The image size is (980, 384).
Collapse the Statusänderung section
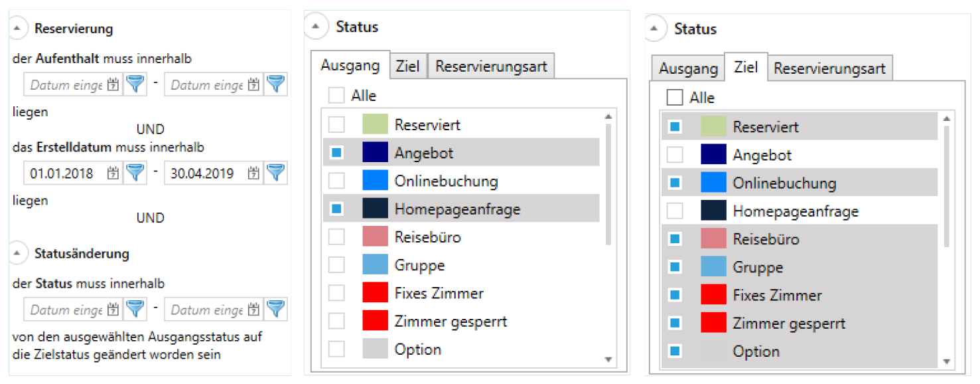point(18,253)
